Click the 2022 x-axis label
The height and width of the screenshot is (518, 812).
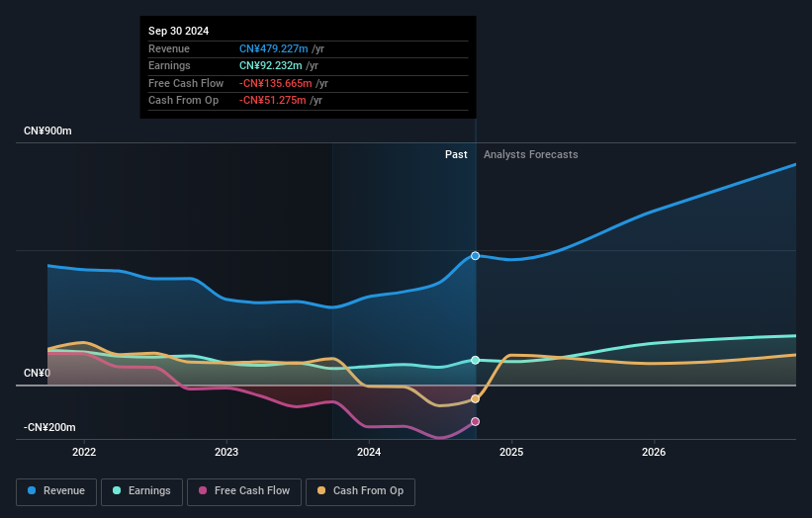pyautogui.click(x=84, y=452)
